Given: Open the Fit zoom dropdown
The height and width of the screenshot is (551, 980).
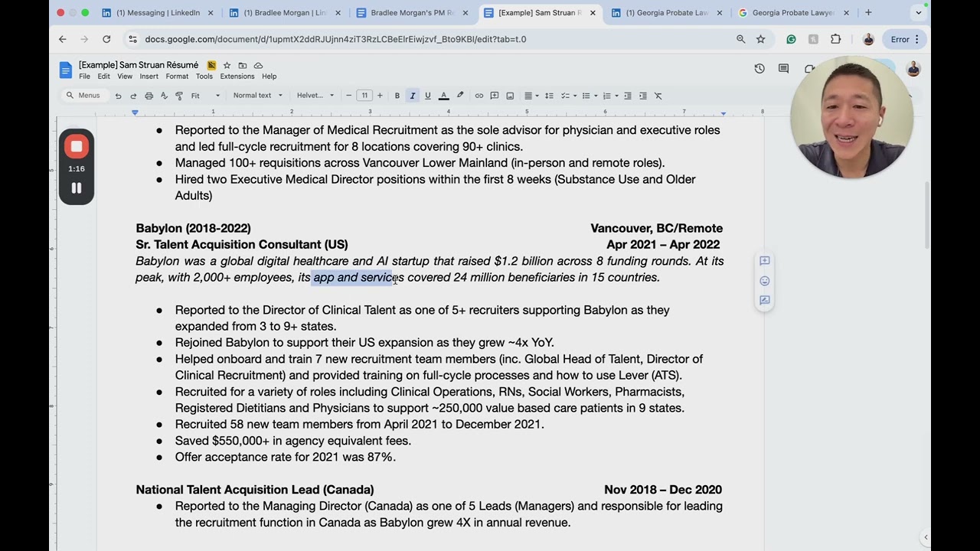Looking at the screenshot, I should pyautogui.click(x=205, y=96).
